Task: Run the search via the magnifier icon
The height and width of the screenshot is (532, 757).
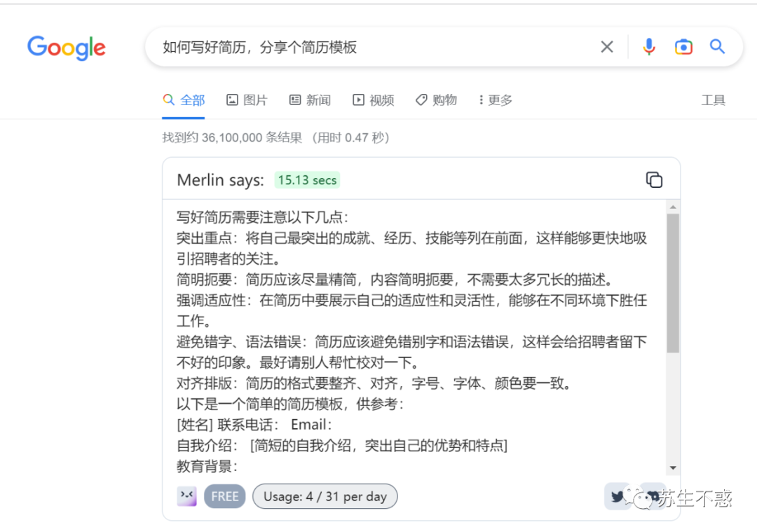Action: (717, 46)
